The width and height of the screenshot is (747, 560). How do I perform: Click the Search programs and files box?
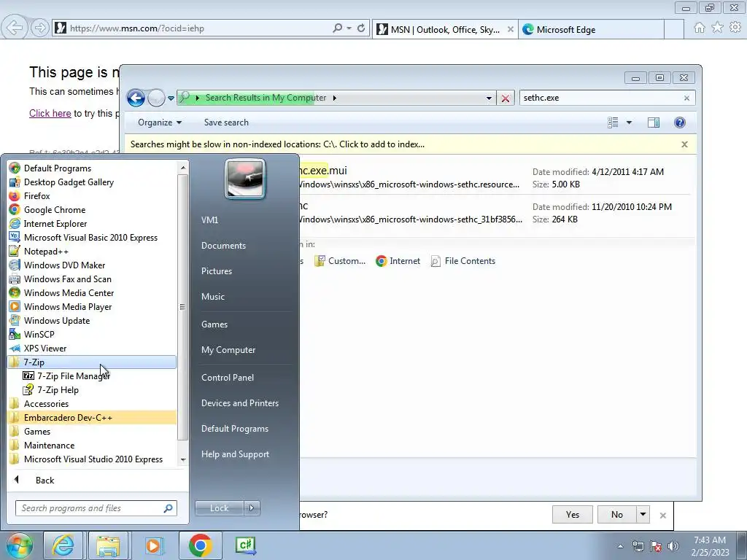(x=96, y=508)
